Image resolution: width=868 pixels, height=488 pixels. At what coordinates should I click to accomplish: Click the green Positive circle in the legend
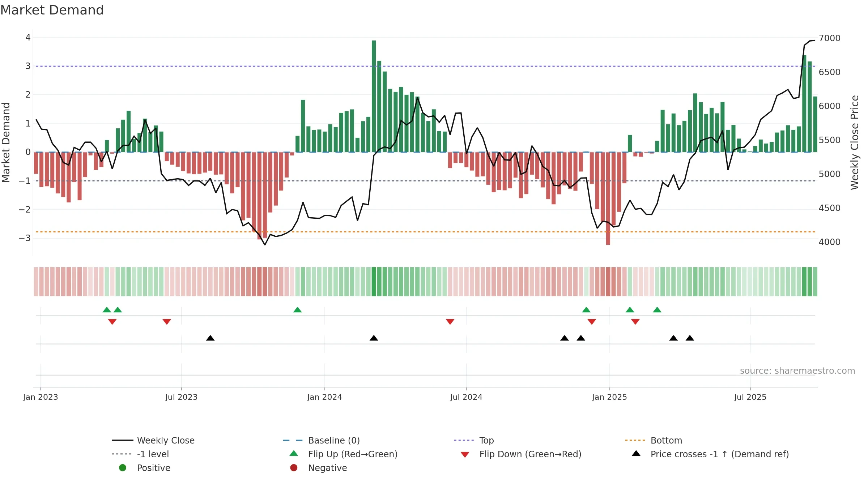point(123,468)
